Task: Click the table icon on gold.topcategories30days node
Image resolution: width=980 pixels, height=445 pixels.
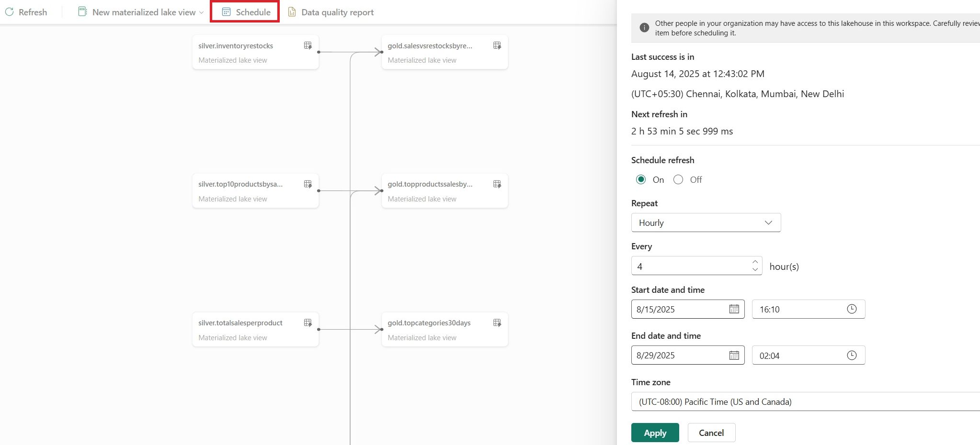Action: 497,322
